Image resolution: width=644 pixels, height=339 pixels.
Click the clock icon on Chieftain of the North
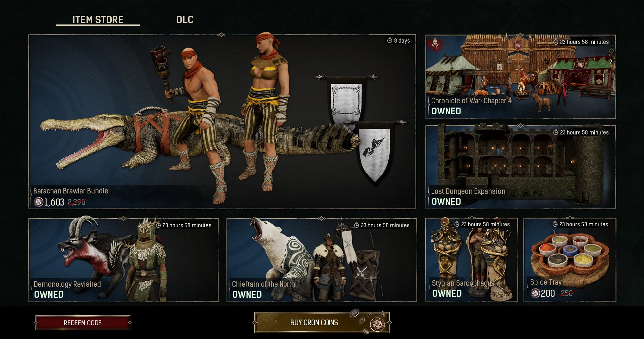pos(357,225)
